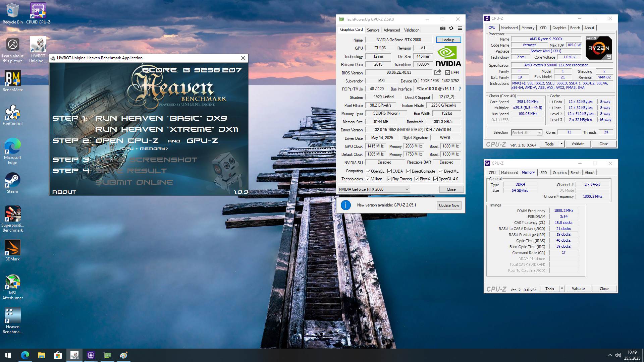Open File Explorer from the taskbar
This screenshot has height=362, width=644.
(41, 355)
